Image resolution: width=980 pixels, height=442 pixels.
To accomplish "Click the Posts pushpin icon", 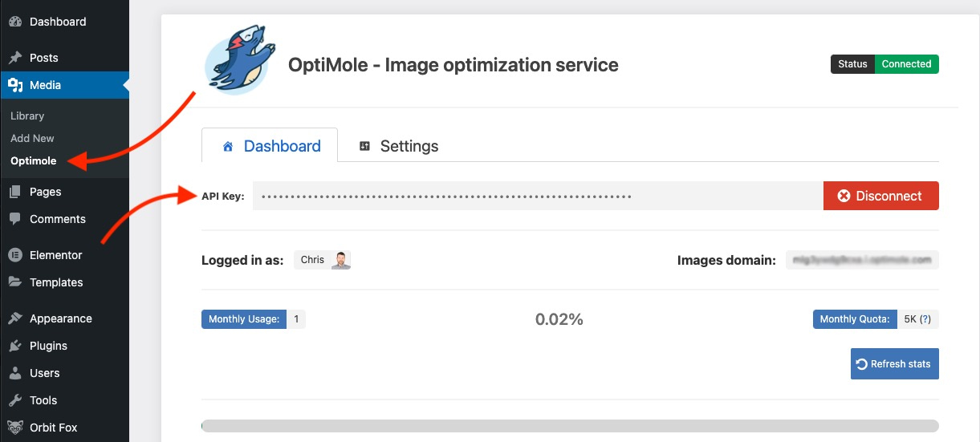I will click(14, 58).
